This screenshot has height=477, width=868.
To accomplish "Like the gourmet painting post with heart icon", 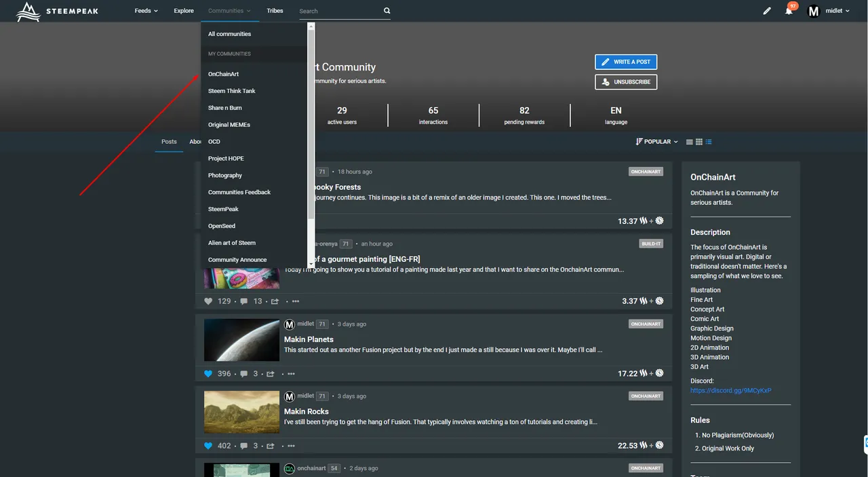I will pos(208,301).
